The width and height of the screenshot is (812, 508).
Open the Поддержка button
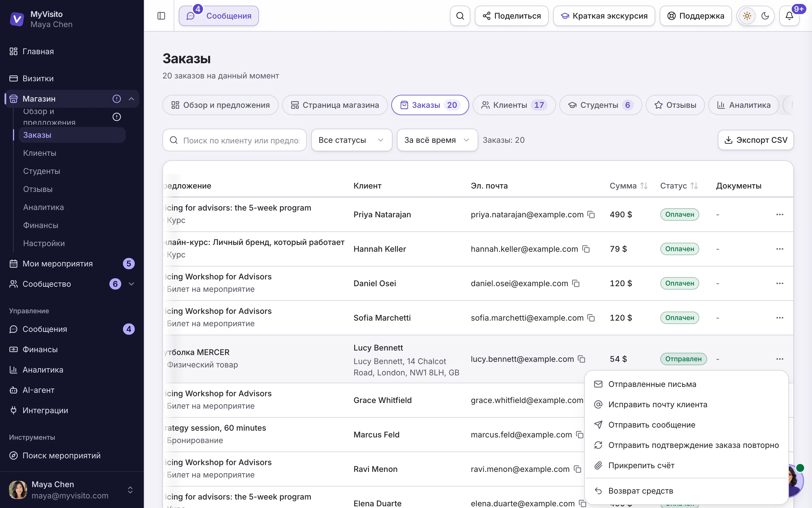point(696,16)
